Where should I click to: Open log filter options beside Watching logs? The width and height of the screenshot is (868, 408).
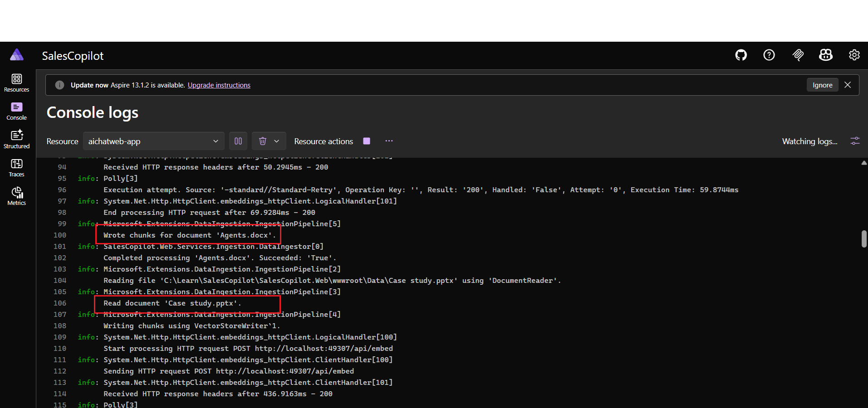pyautogui.click(x=854, y=141)
